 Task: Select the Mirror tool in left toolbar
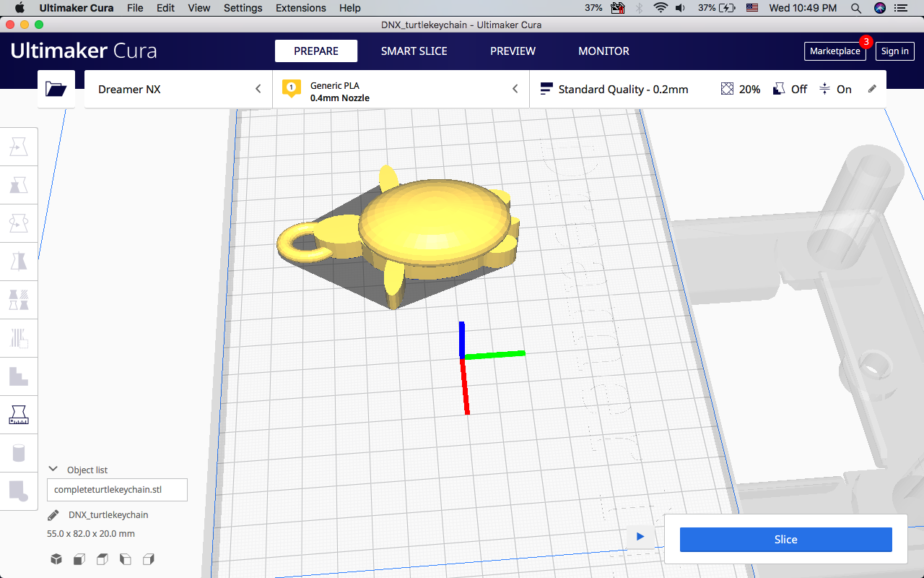click(x=19, y=261)
